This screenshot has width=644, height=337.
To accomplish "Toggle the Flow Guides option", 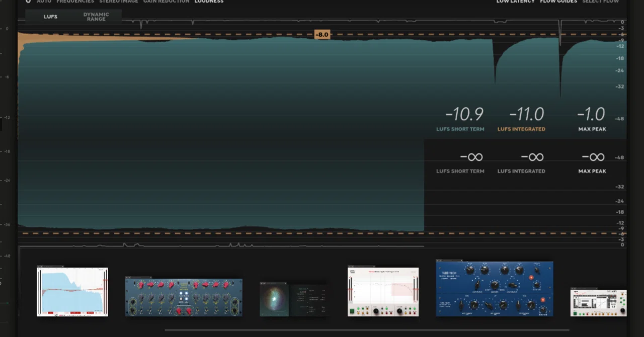I will click(558, 2).
